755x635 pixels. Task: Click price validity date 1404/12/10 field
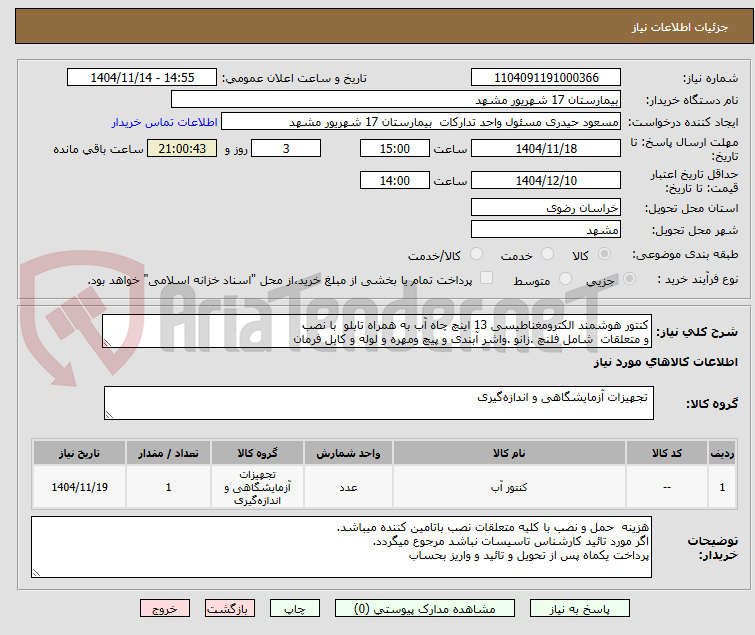546,180
